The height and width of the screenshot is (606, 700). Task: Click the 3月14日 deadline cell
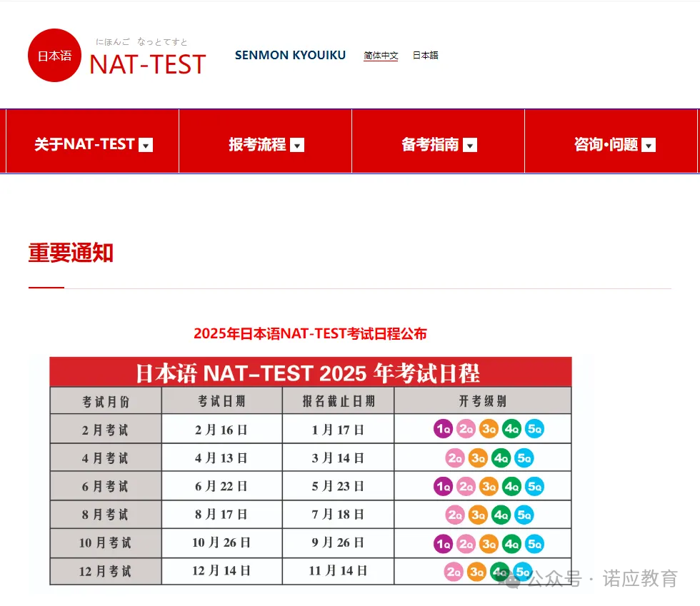point(339,458)
